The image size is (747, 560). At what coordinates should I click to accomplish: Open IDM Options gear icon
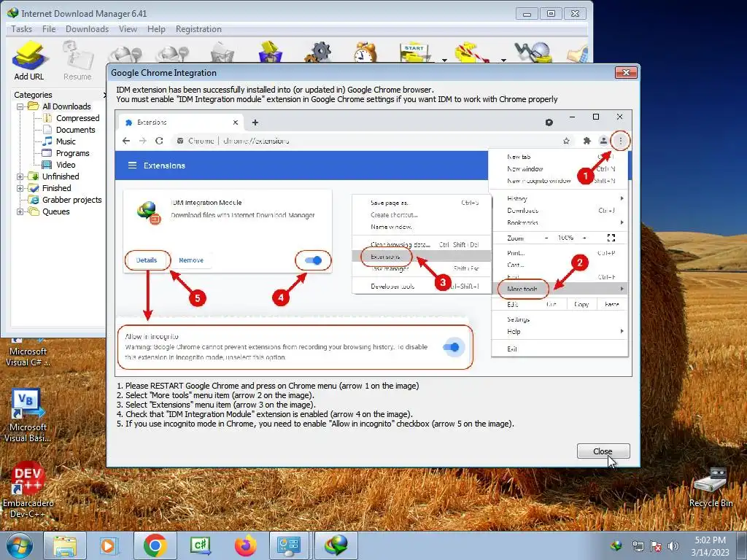pyautogui.click(x=320, y=52)
